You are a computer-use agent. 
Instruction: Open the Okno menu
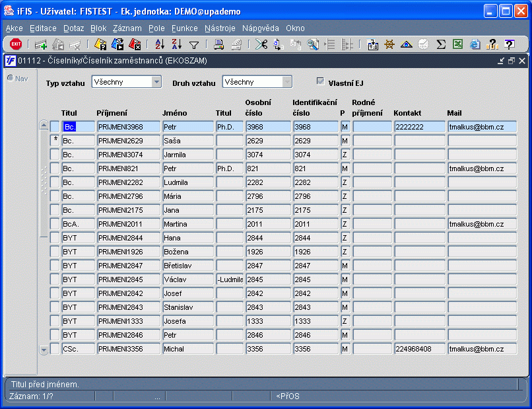click(295, 28)
